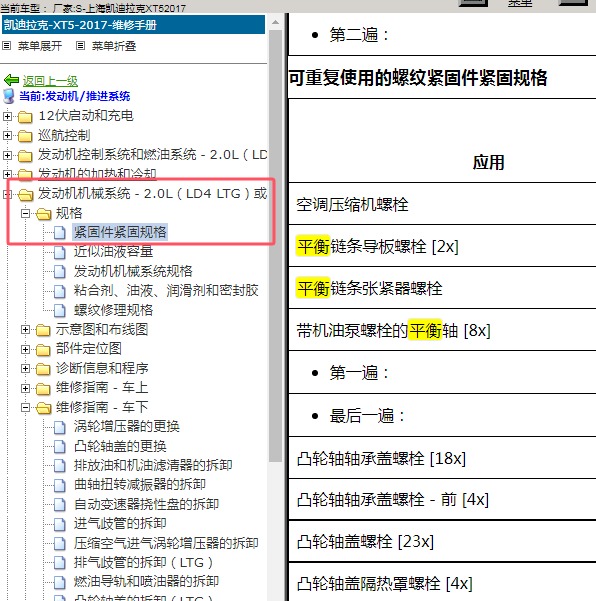Open the 紧固件紧固规格 tree item
The image size is (596, 601).
(120, 232)
